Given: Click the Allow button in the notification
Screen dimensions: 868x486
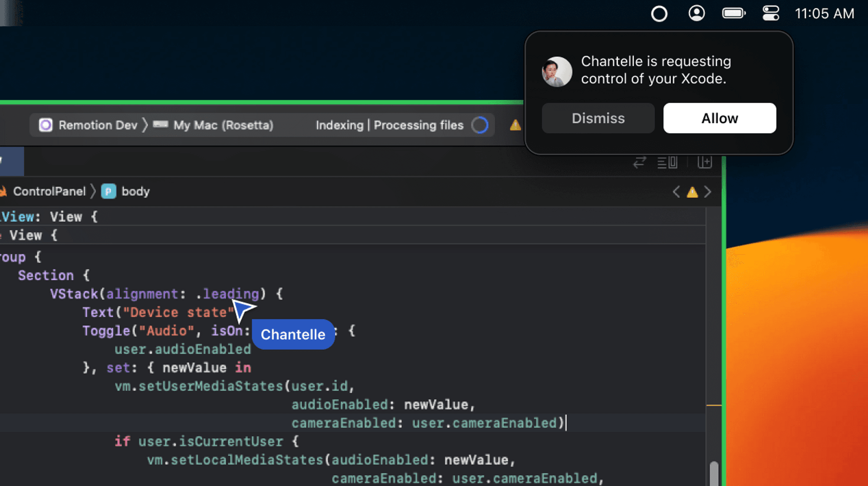Looking at the screenshot, I should [719, 118].
